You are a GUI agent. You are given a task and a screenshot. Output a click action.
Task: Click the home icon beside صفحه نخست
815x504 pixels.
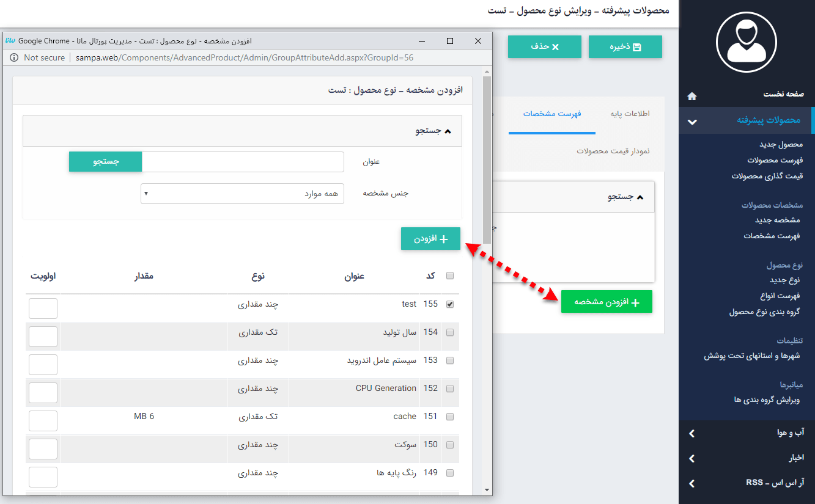coord(691,96)
